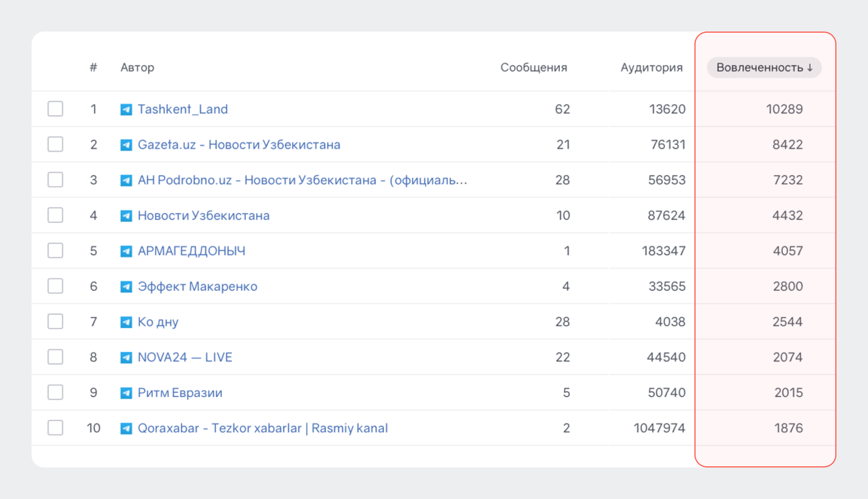Select the checkbox for Gazeta.uz row

pyautogui.click(x=55, y=144)
